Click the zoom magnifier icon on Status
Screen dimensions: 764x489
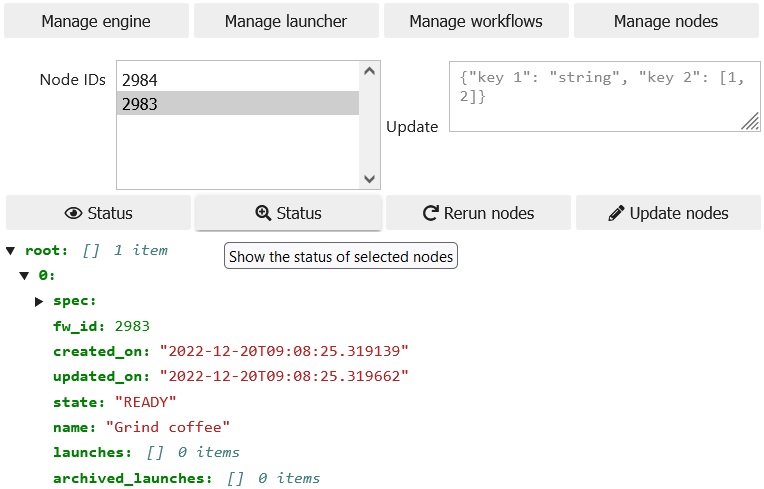coord(263,213)
